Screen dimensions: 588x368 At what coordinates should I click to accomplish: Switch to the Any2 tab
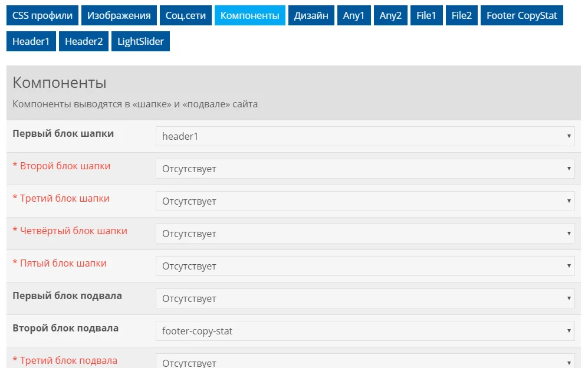[390, 15]
